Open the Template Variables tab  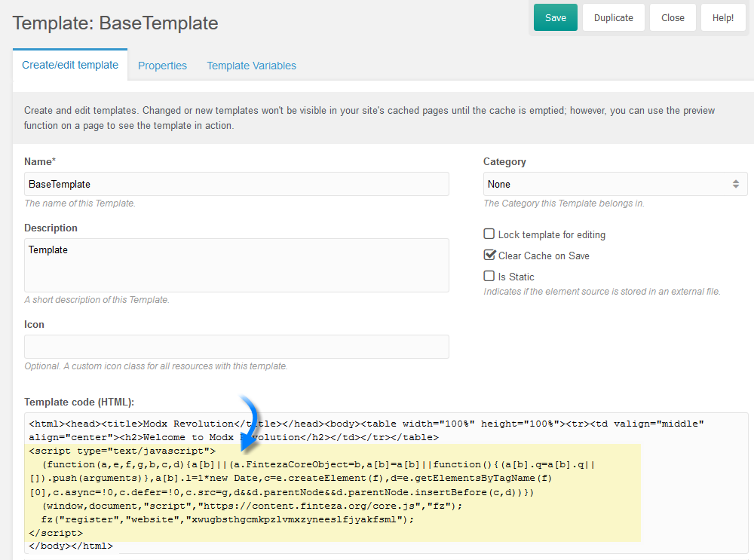pos(251,66)
